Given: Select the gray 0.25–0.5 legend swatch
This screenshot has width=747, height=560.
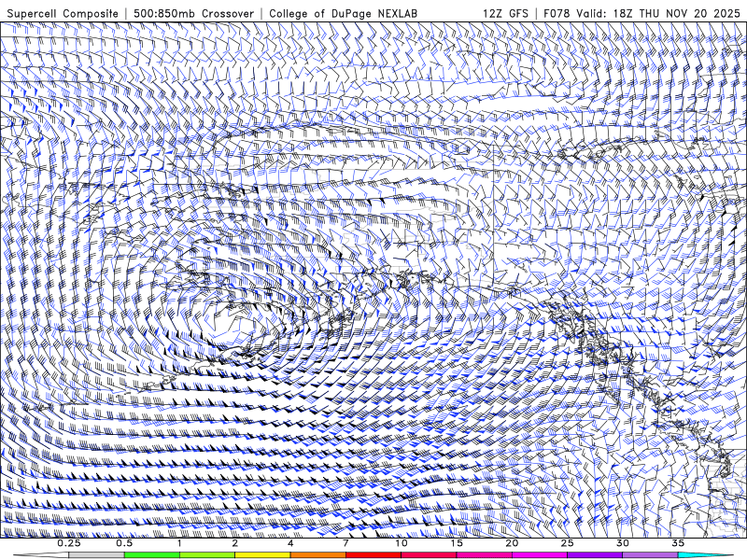Looking at the screenshot, I should click(x=96, y=555).
